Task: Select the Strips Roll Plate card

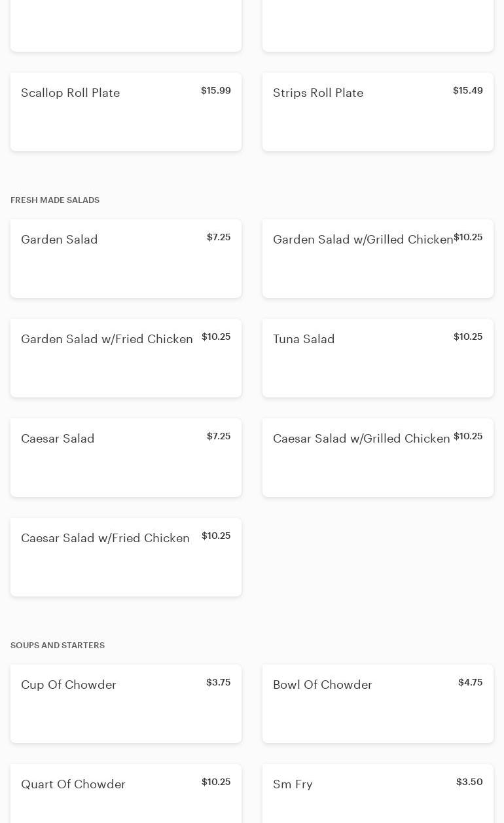Action: click(x=378, y=112)
